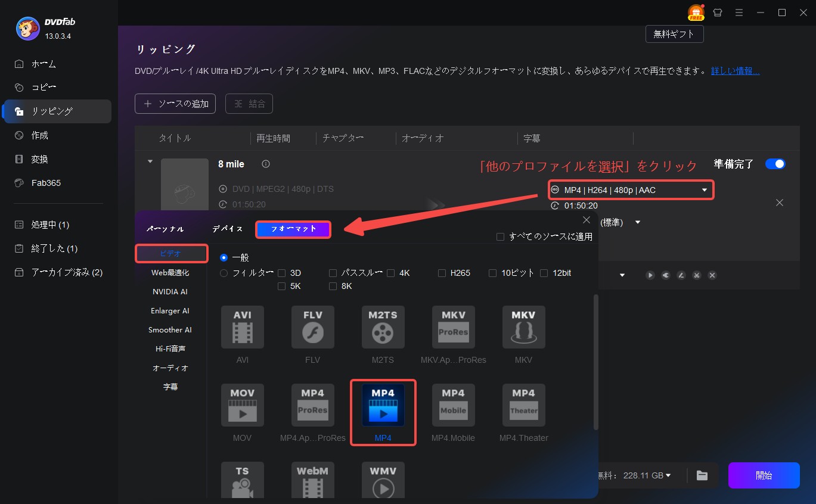
Task: Select Web最適化 category
Action: 170,272
